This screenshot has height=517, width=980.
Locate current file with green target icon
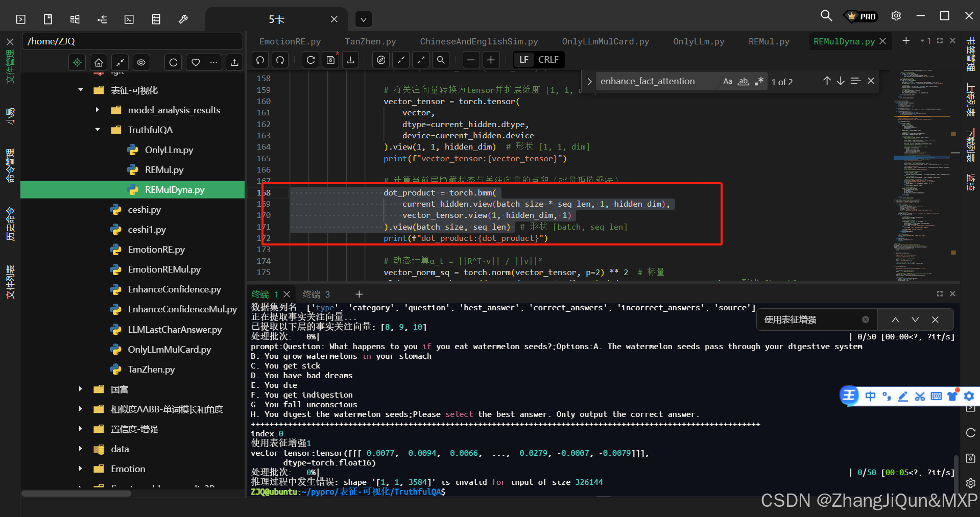tap(77, 62)
